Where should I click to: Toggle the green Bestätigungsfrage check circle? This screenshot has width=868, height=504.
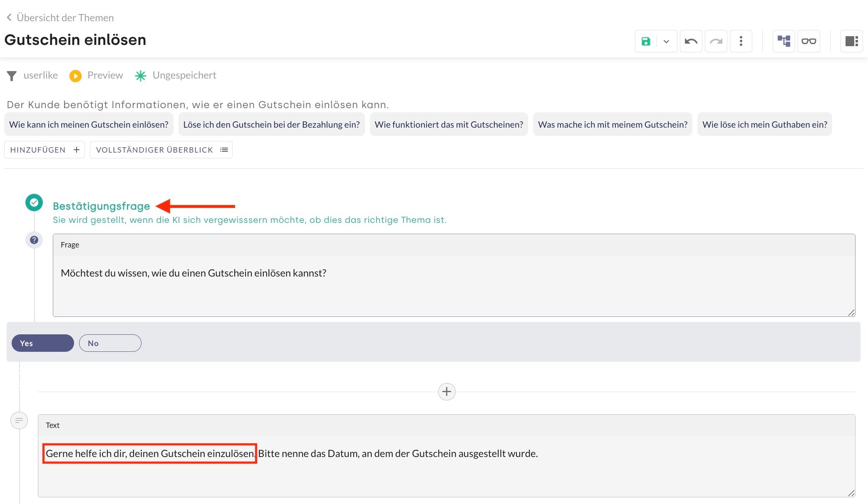pyautogui.click(x=34, y=203)
